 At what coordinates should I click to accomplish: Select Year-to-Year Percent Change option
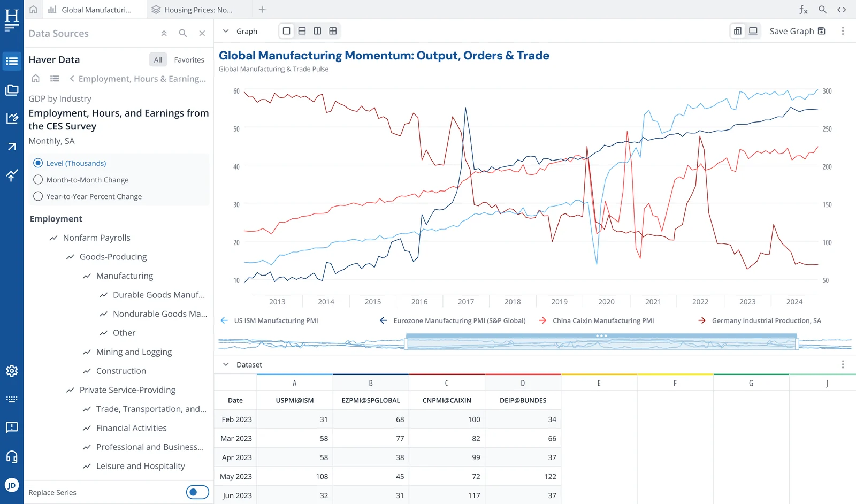click(38, 196)
